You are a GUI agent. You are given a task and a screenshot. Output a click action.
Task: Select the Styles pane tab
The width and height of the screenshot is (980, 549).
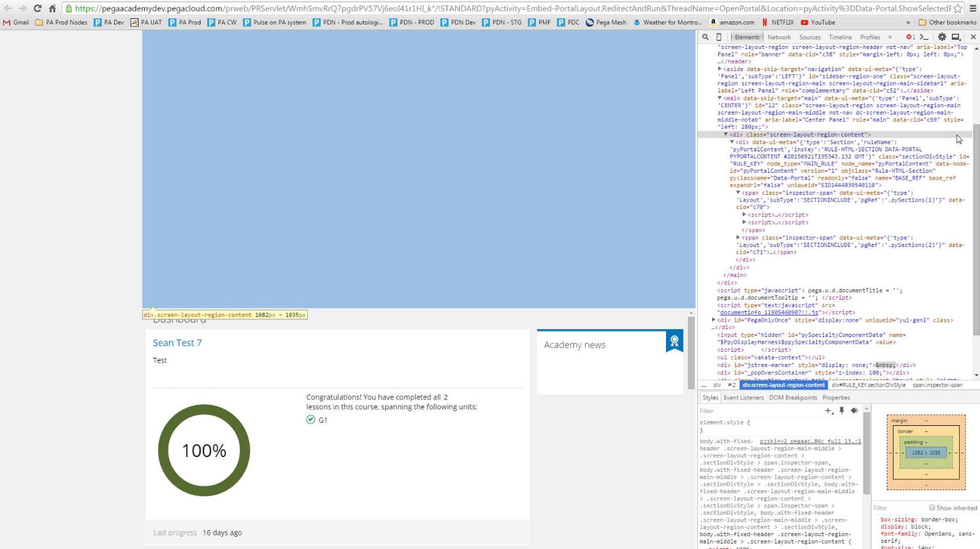point(710,398)
